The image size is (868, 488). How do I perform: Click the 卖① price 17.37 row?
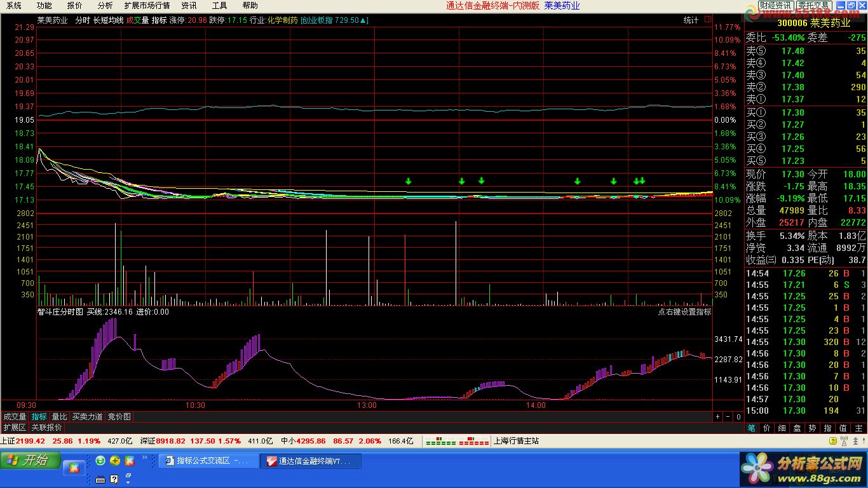point(806,99)
